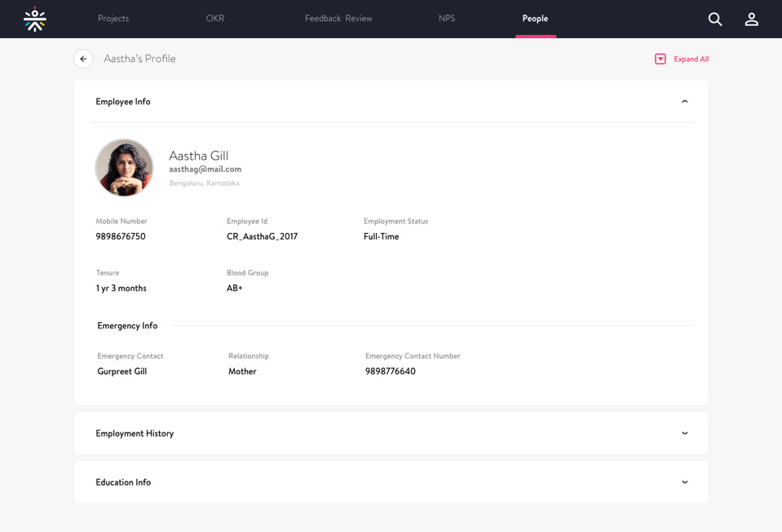Expand the Employment History section chevron
The width and height of the screenshot is (782, 532).
point(684,433)
